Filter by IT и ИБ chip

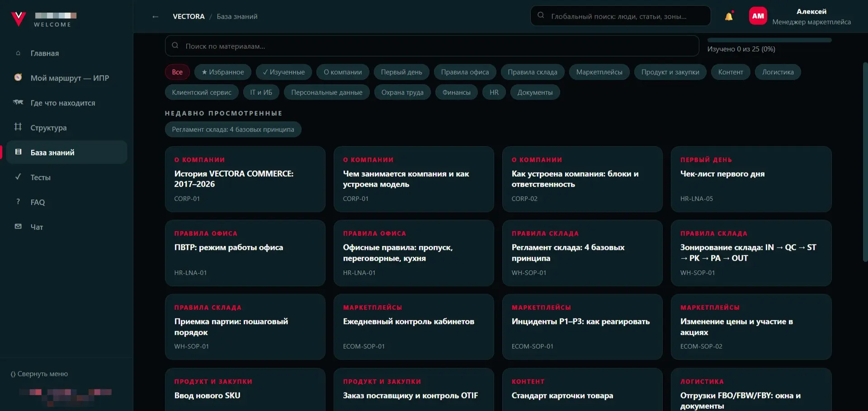(261, 92)
